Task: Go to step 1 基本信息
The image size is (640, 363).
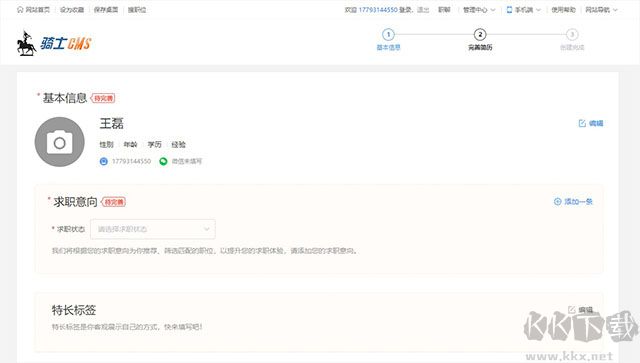Action: (x=388, y=40)
